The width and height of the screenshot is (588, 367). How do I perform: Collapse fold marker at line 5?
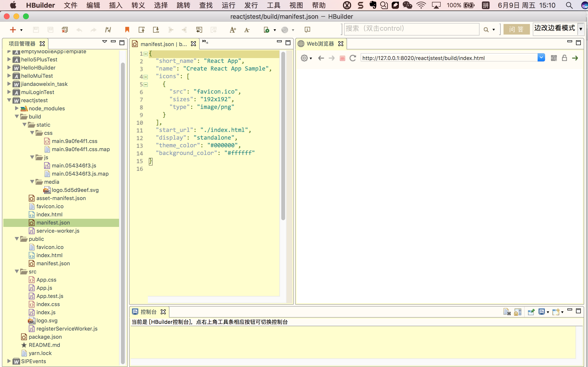click(x=146, y=85)
